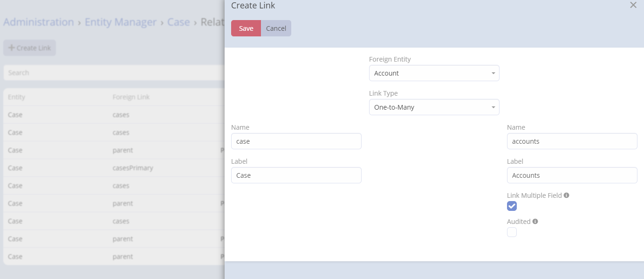Close the Create Link dialog with X
Image resolution: width=644 pixels, height=279 pixels.
(633, 5)
